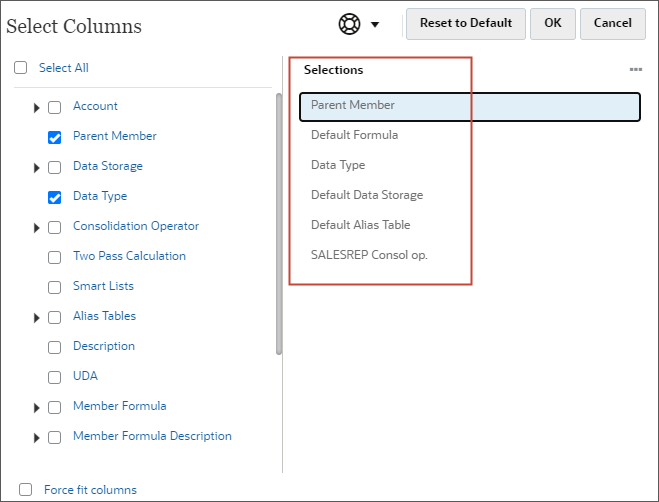Image resolution: width=659 pixels, height=502 pixels.
Task: Expand the Member Formula Description node
Action: pyautogui.click(x=37, y=437)
